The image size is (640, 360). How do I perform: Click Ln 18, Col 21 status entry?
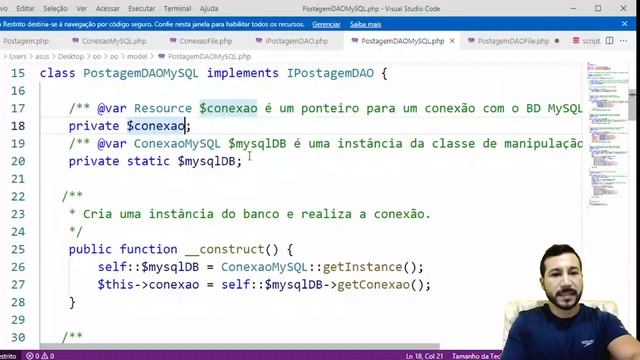[x=424, y=356]
